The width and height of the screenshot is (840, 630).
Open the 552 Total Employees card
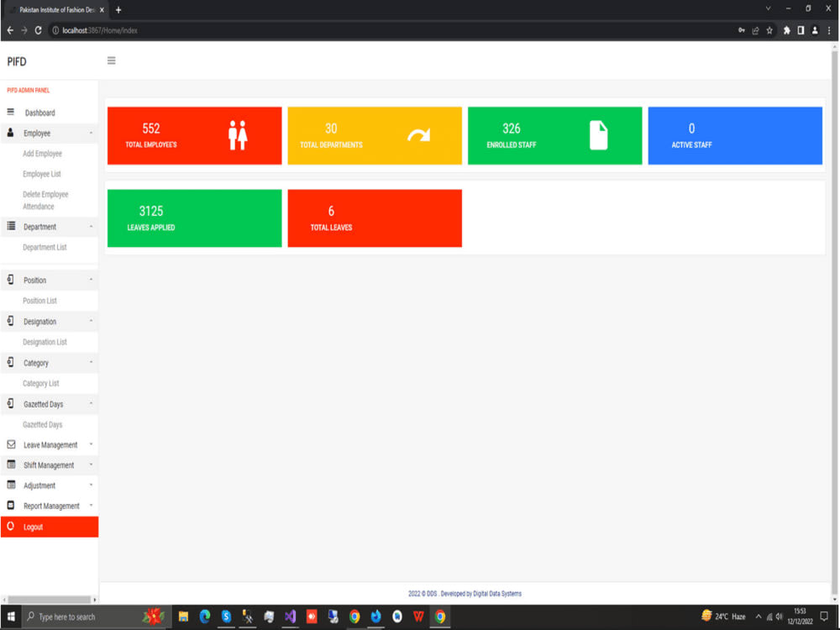[x=195, y=135]
